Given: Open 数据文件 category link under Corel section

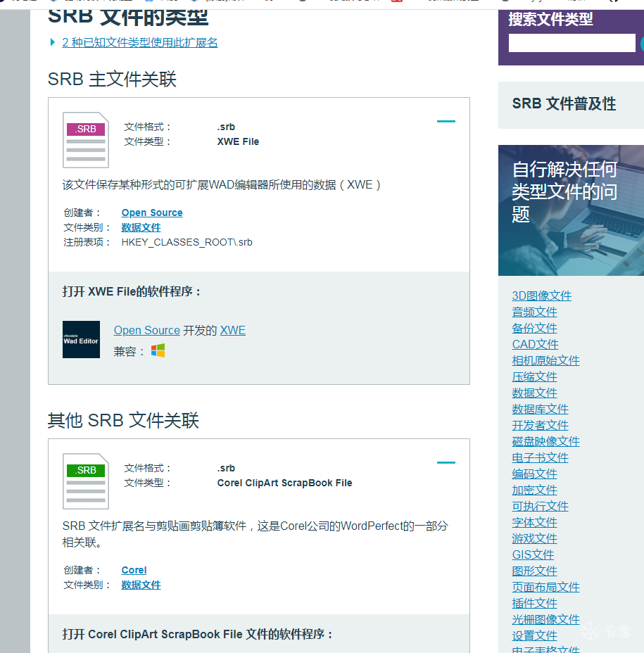Looking at the screenshot, I should (x=141, y=585).
